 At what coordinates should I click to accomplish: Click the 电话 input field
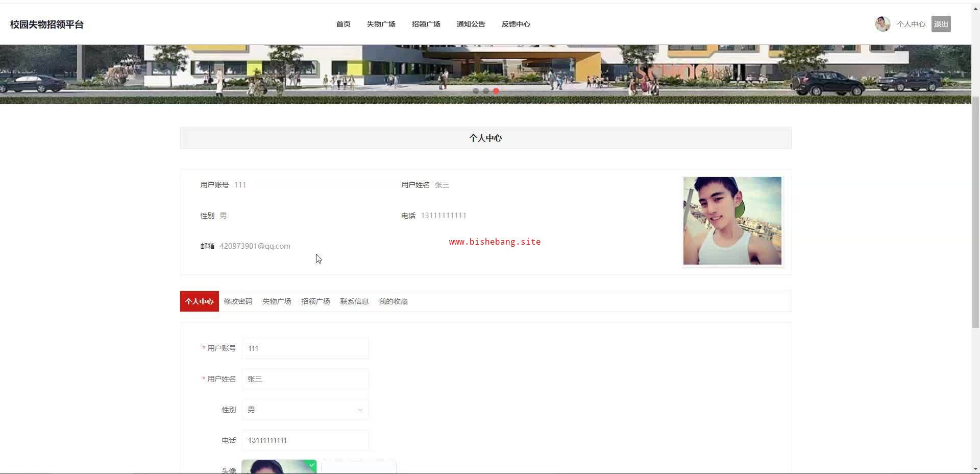305,440
